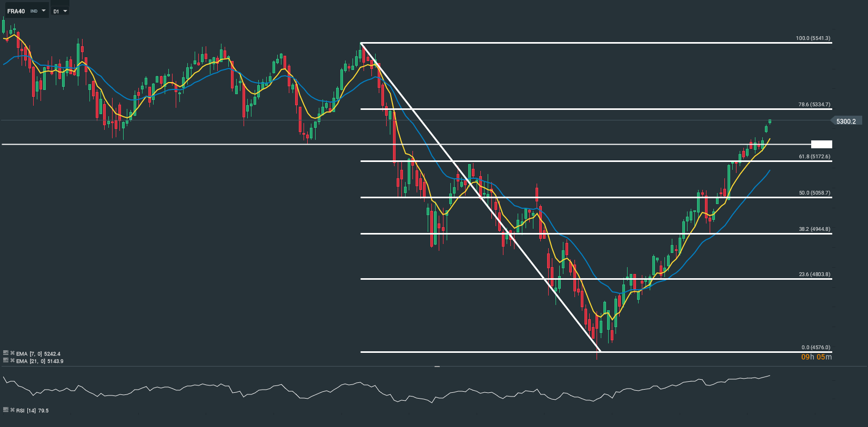Click the 78.6 (5334.7) Fibonacci level label

(x=814, y=105)
